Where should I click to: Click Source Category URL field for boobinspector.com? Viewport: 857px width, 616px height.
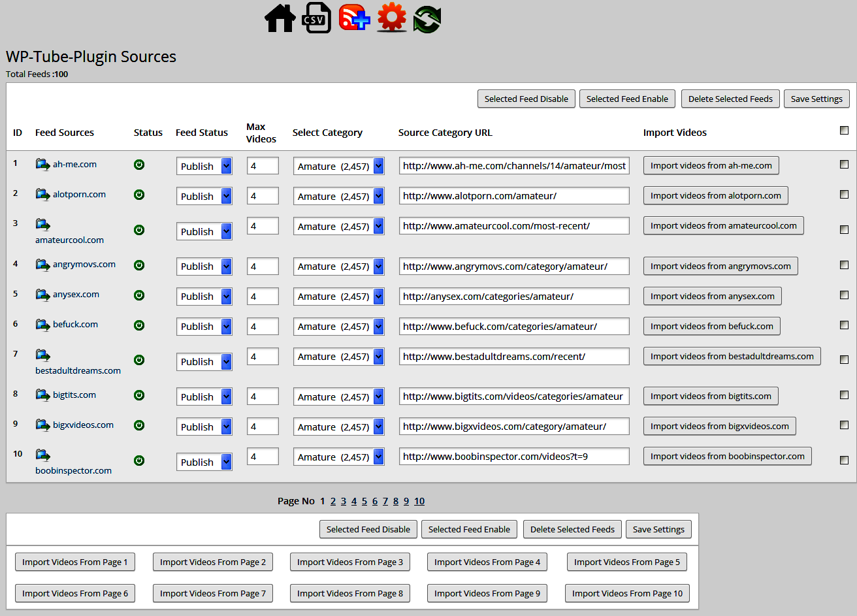point(514,456)
